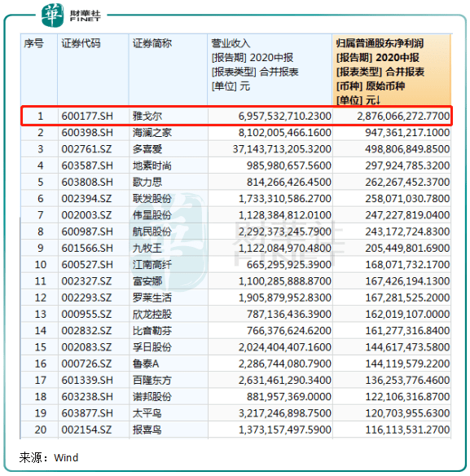Select stock code 600527.SH

click(x=87, y=265)
